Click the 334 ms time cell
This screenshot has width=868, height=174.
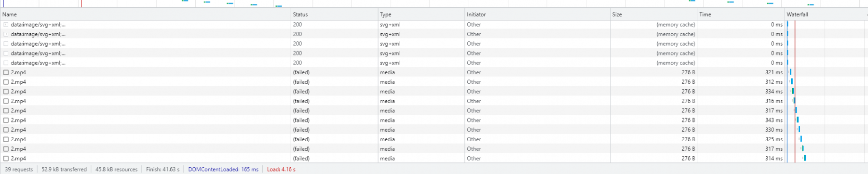[x=773, y=92]
